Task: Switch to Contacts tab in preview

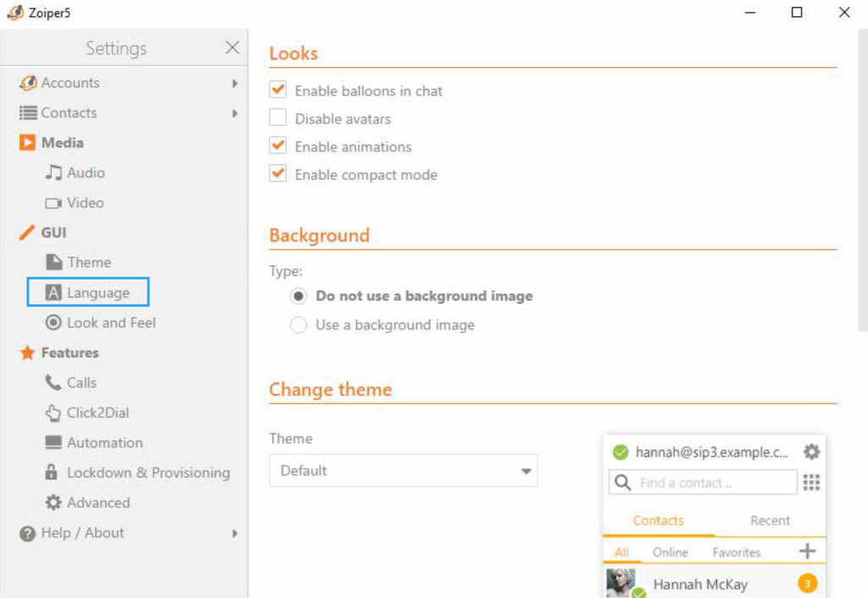Action: (658, 521)
